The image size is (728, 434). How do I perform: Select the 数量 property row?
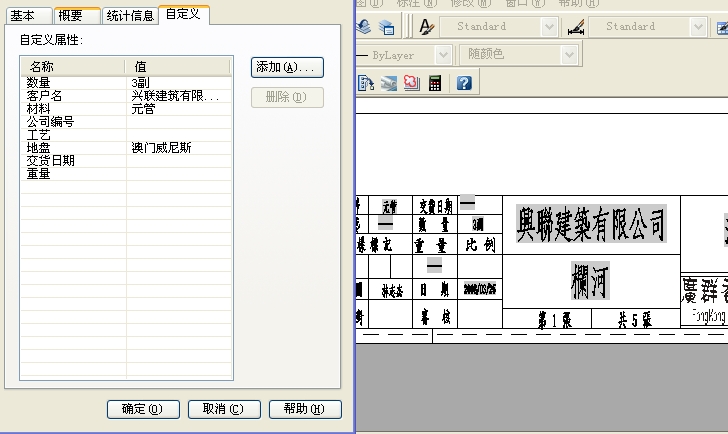point(126,83)
